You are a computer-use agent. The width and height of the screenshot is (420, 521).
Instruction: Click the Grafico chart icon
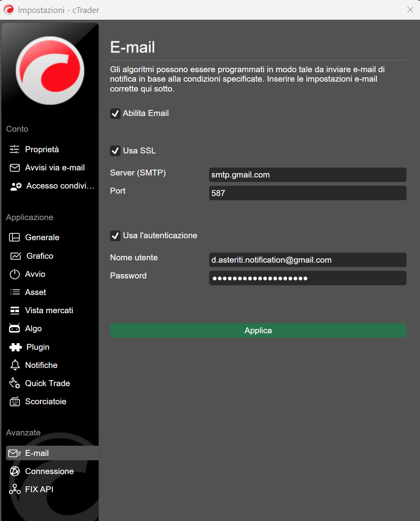15,256
